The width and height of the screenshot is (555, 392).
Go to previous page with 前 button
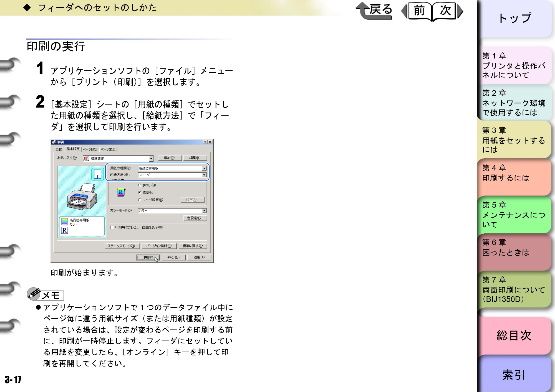point(419,11)
